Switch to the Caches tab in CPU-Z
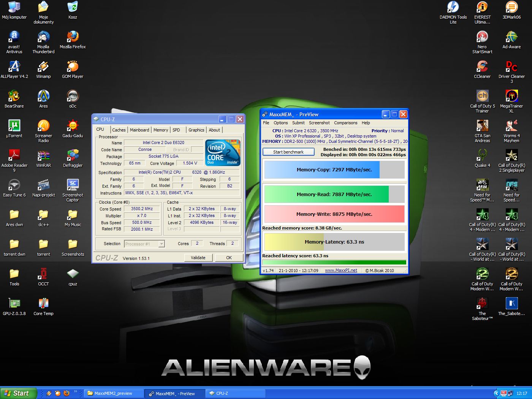 coord(119,130)
